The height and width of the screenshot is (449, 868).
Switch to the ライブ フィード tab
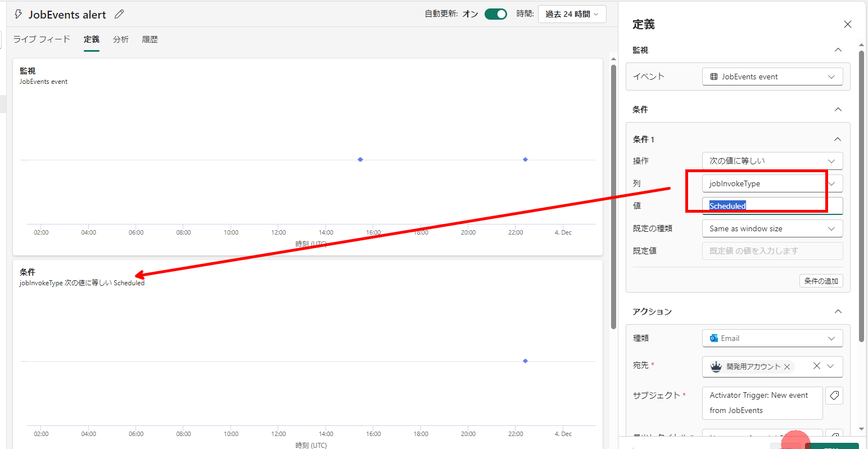[x=42, y=39]
